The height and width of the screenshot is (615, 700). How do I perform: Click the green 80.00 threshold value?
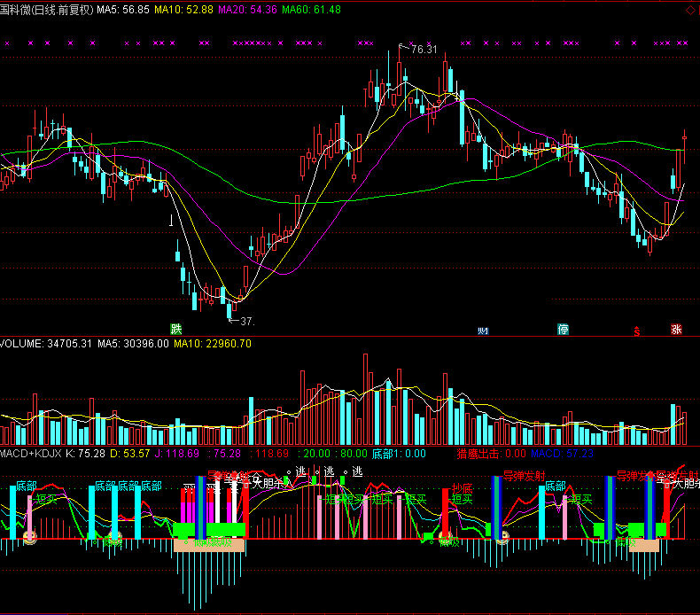coord(354,454)
